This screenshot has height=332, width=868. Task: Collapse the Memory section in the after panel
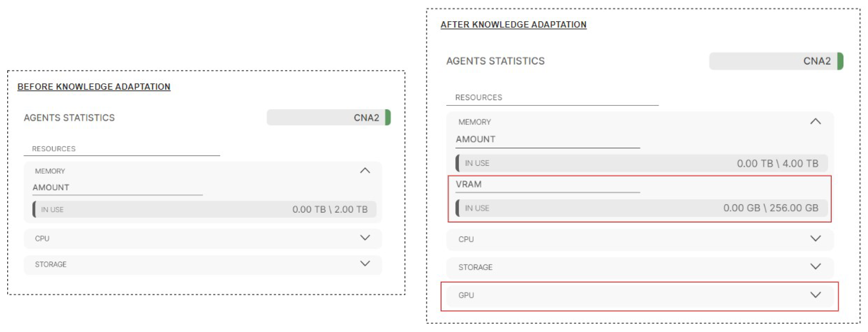(x=815, y=121)
